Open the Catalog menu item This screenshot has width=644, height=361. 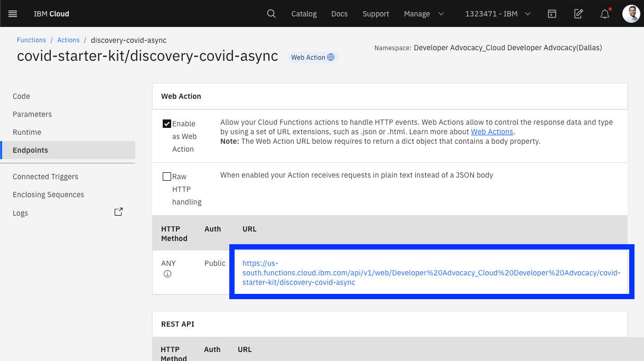coord(304,14)
